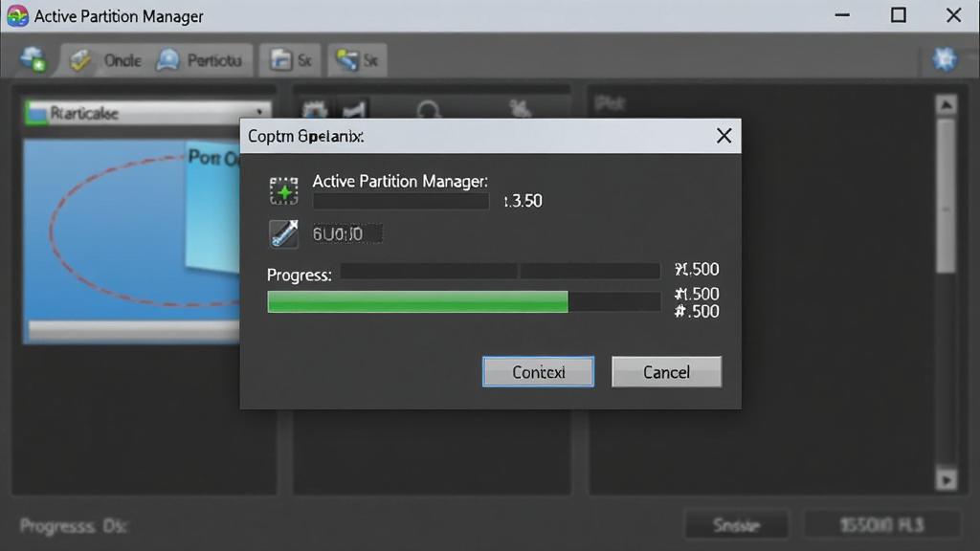Click the ;1.3.50 version text
The width and height of the screenshot is (980, 551).
523,201
